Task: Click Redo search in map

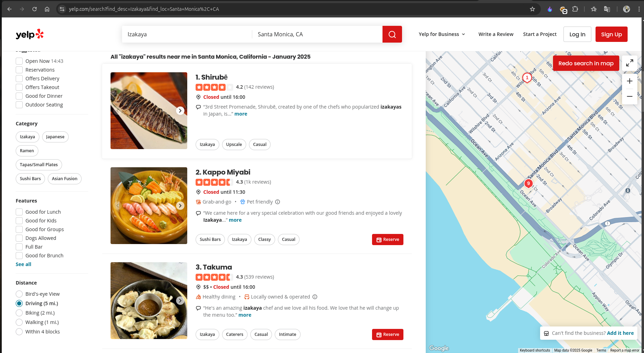Action: (586, 63)
